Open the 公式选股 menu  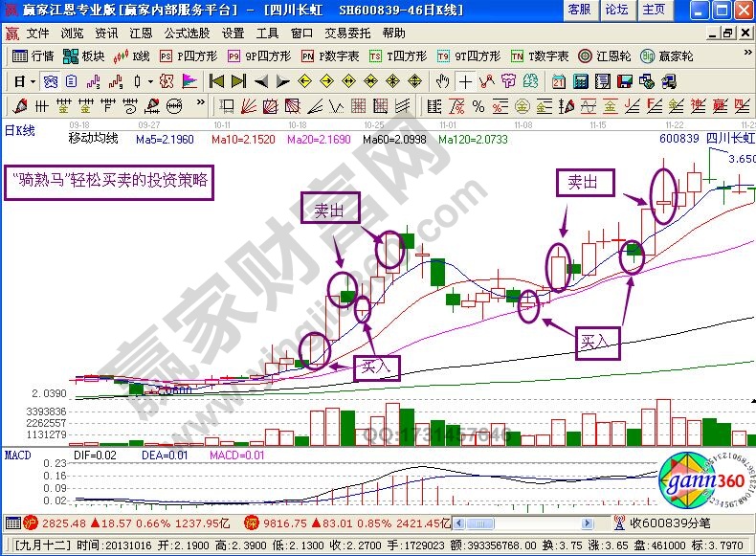tap(186, 33)
